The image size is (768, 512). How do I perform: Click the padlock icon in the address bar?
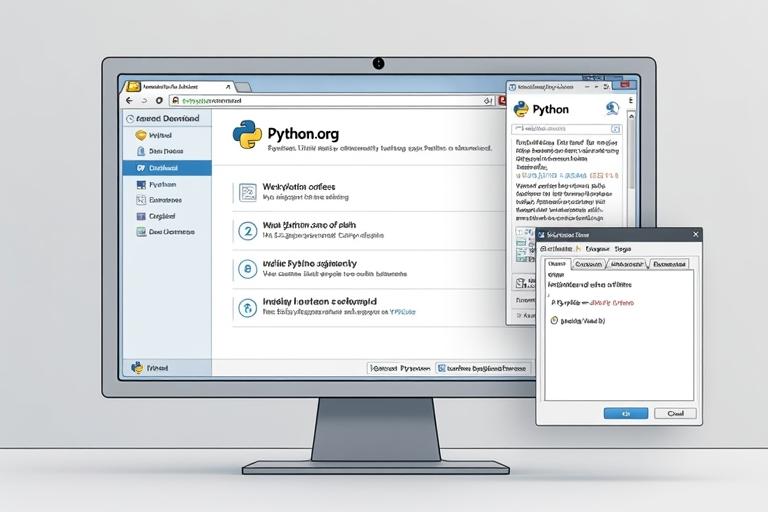point(175,100)
